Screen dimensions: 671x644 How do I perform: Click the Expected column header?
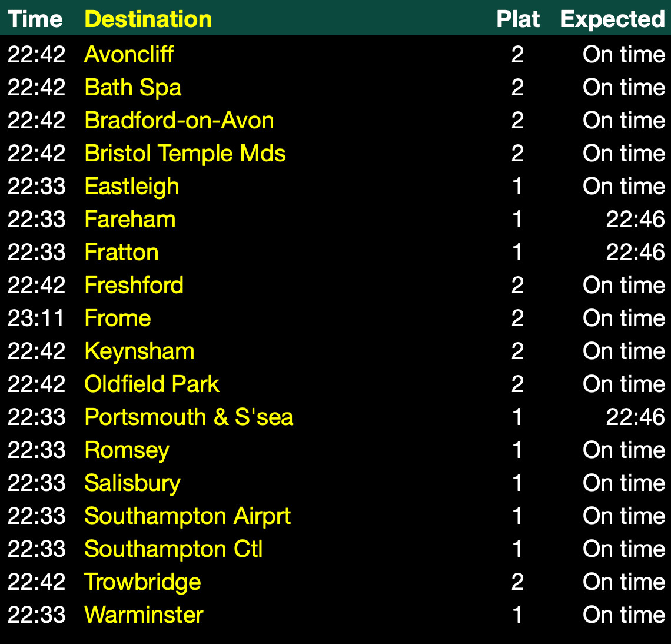point(612,19)
